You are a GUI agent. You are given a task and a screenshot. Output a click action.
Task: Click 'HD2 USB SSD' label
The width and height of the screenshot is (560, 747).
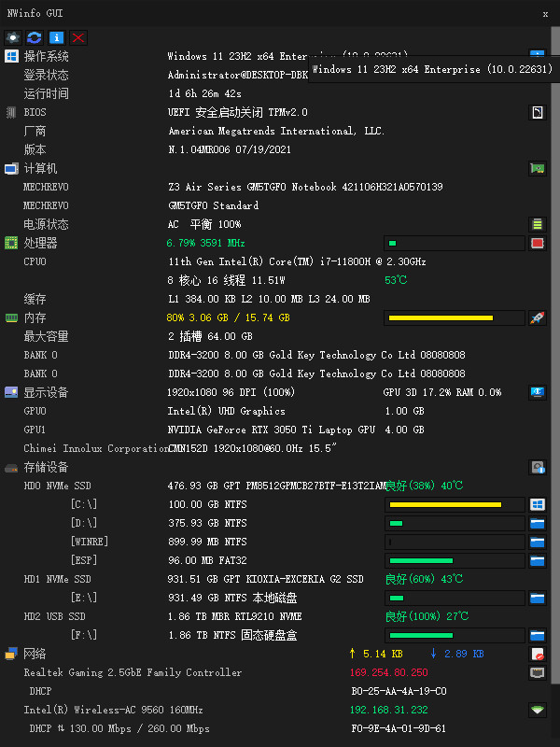[55, 616]
